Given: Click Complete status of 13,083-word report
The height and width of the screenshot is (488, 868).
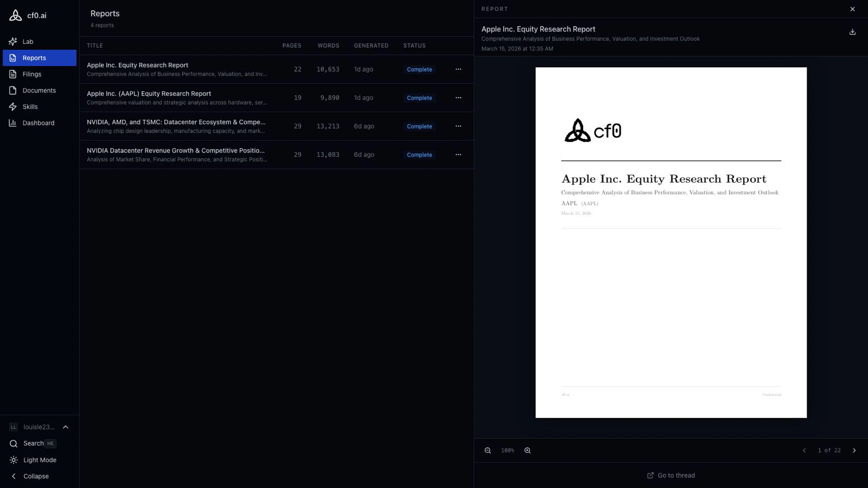Looking at the screenshot, I should (419, 155).
